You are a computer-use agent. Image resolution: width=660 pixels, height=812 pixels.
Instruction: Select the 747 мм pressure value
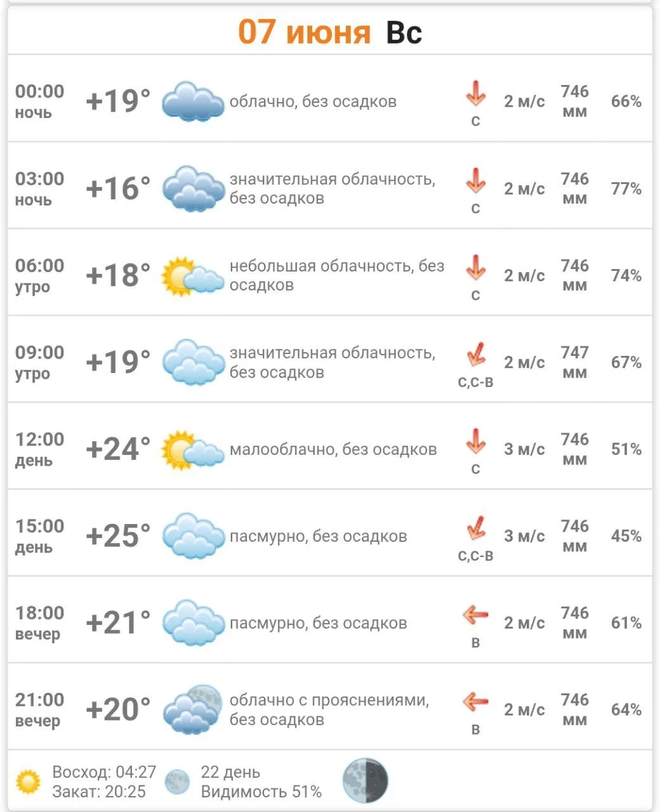pos(574,362)
